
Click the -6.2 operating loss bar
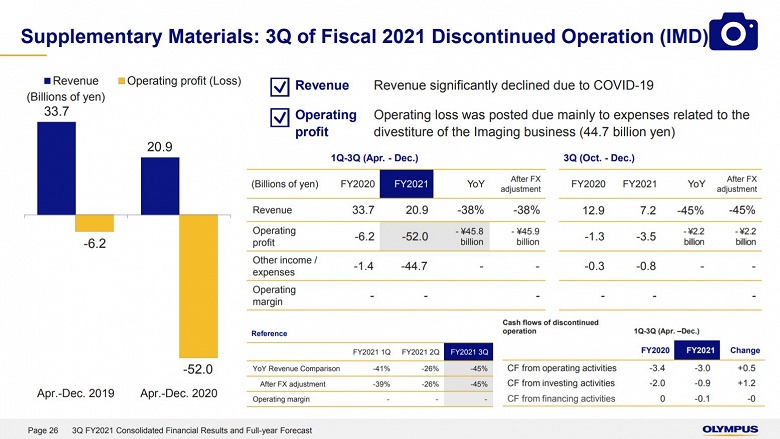pyautogui.click(x=95, y=223)
